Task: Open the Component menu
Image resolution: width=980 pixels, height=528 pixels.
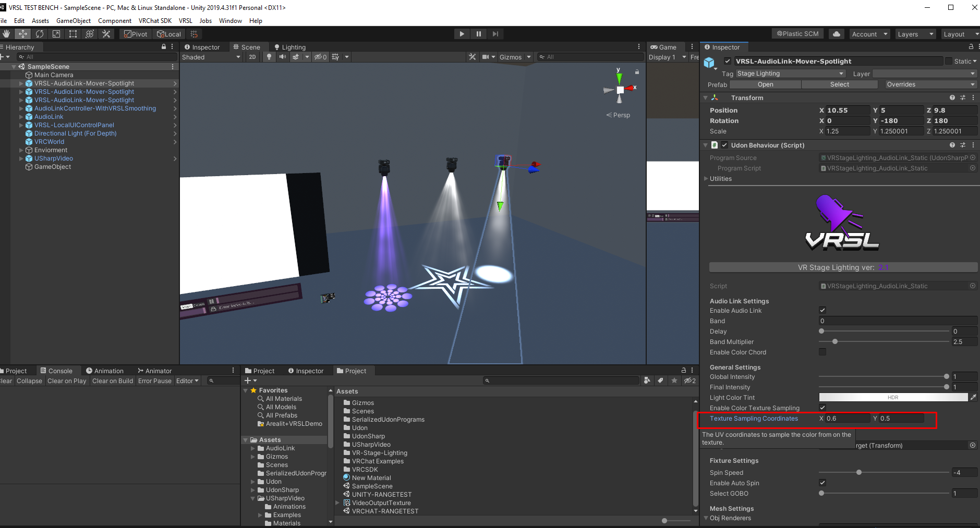Action: click(x=115, y=21)
